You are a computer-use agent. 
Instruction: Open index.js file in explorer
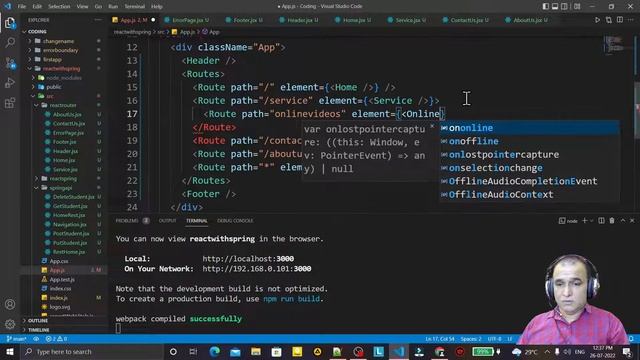click(59, 298)
